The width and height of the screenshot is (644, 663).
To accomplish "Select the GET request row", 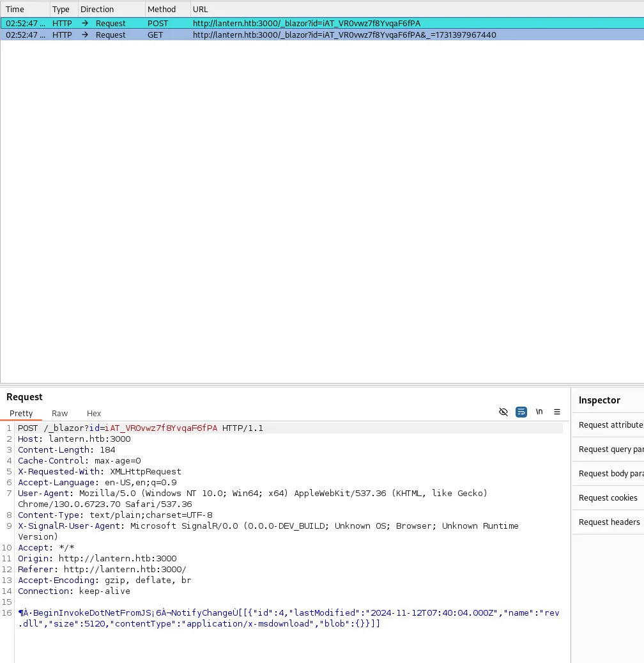I will [322, 35].
